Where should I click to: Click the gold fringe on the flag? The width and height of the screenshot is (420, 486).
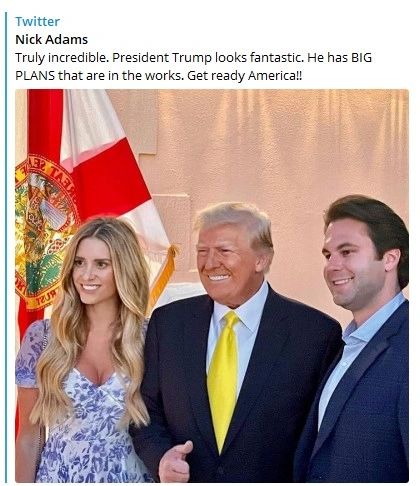(x=163, y=277)
